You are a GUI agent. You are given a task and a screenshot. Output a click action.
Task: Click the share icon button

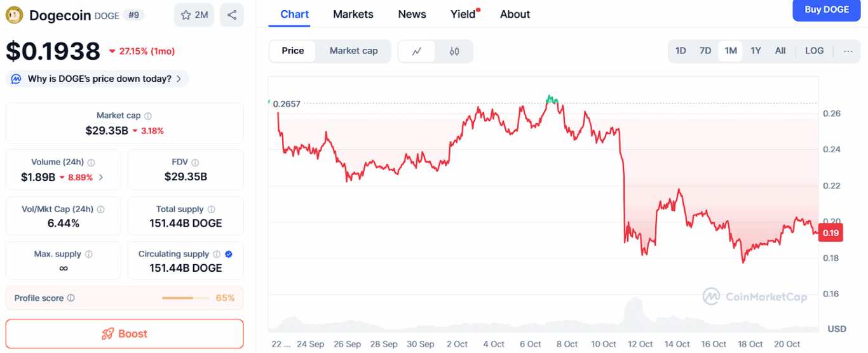click(232, 15)
